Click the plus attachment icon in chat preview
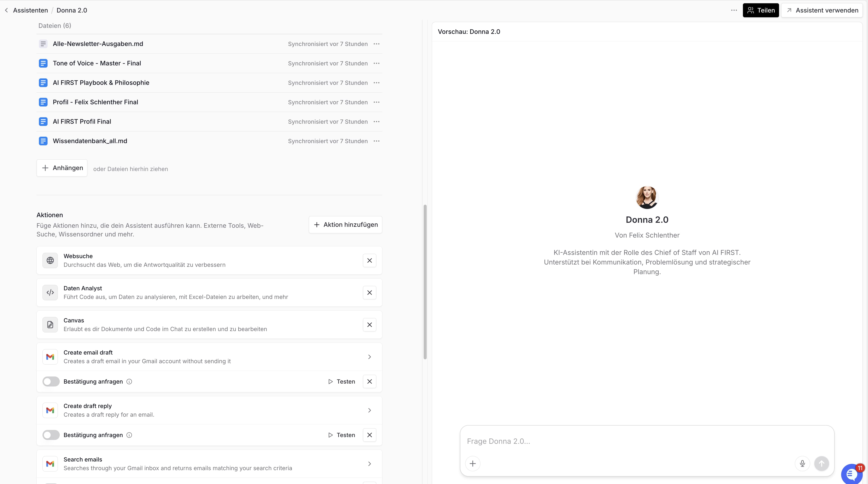The width and height of the screenshot is (868, 484). [473, 463]
